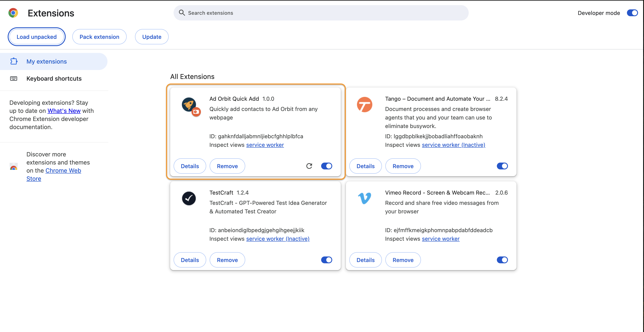The width and height of the screenshot is (644, 332).
Task: Click the TestCraft checkmark icon
Action: [x=189, y=198]
